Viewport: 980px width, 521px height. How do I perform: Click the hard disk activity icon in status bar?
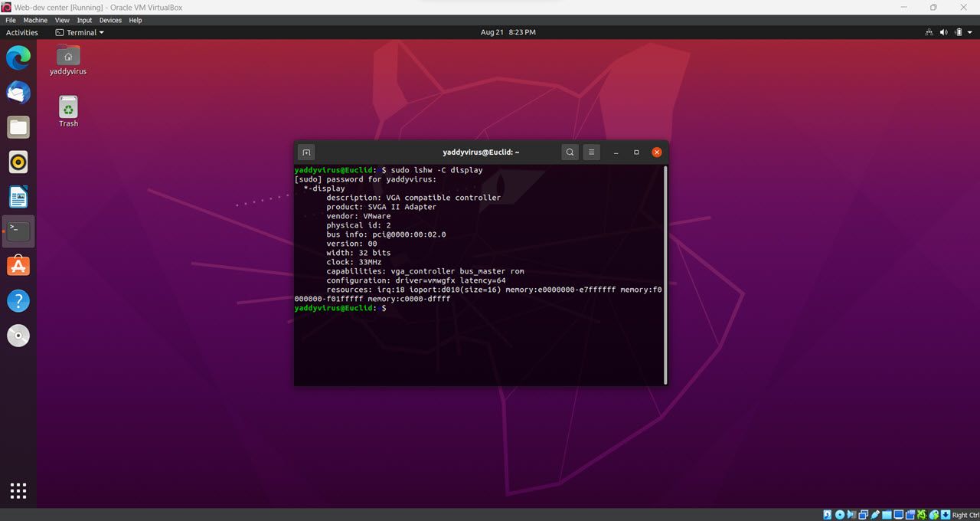pos(827,514)
